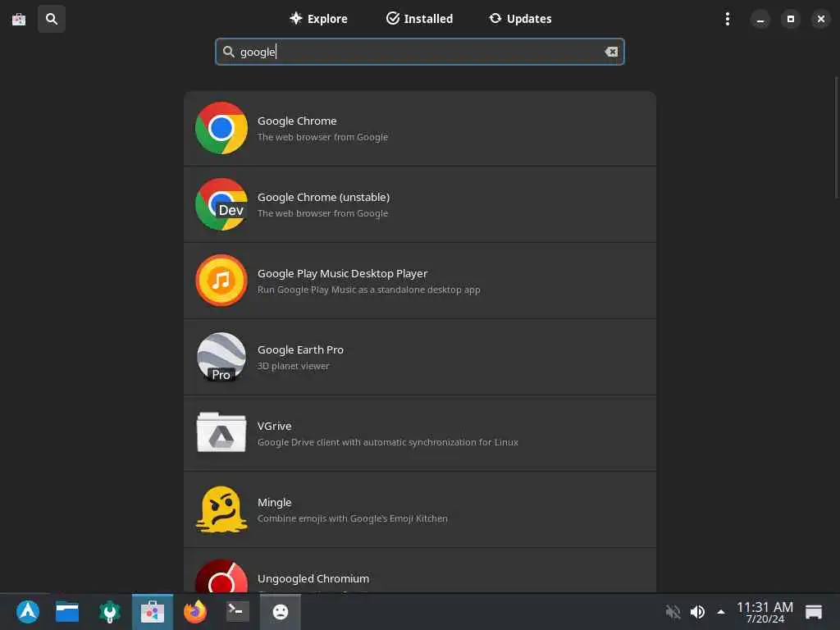This screenshot has width=840, height=630.
Task: Open the green wrench settings tool in taskbar
Action: point(109,612)
